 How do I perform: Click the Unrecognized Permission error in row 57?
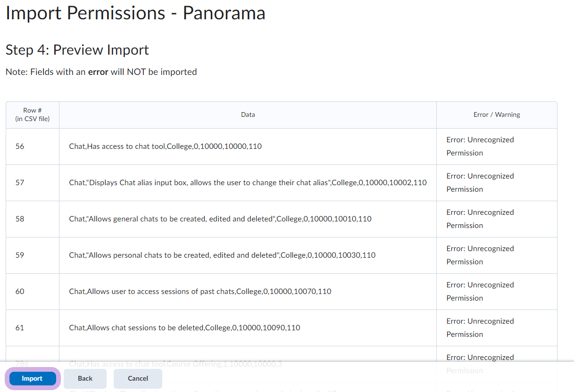480,183
